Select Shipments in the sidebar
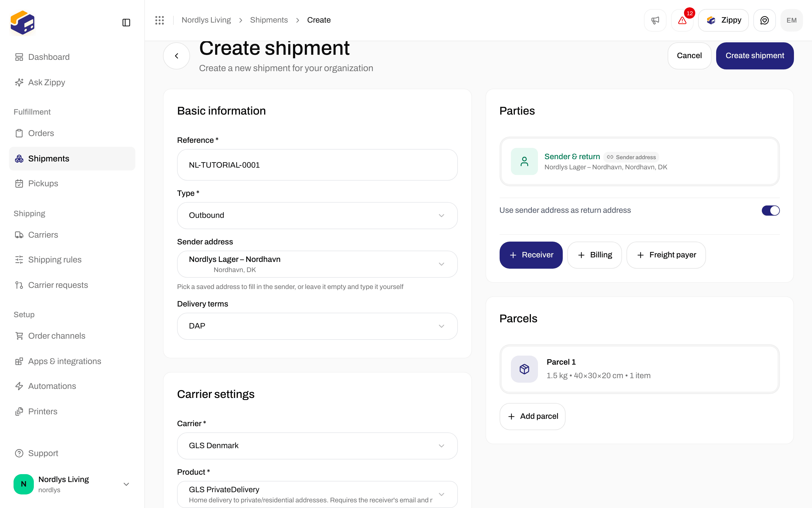The image size is (812, 508). click(x=72, y=159)
